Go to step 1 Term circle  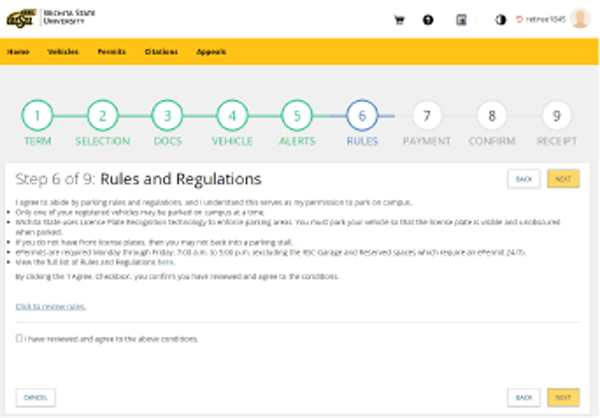click(x=37, y=116)
